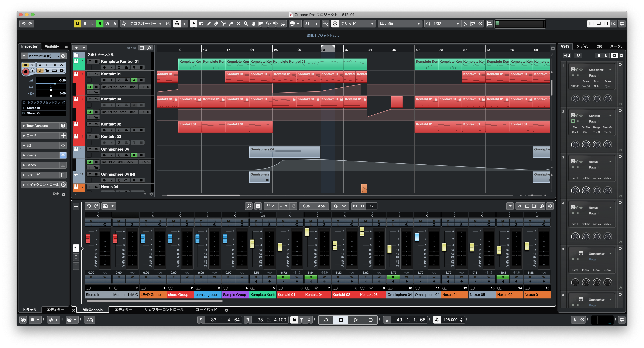
Task: Pick the Draw pencil tool
Action: pyautogui.click(x=209, y=24)
